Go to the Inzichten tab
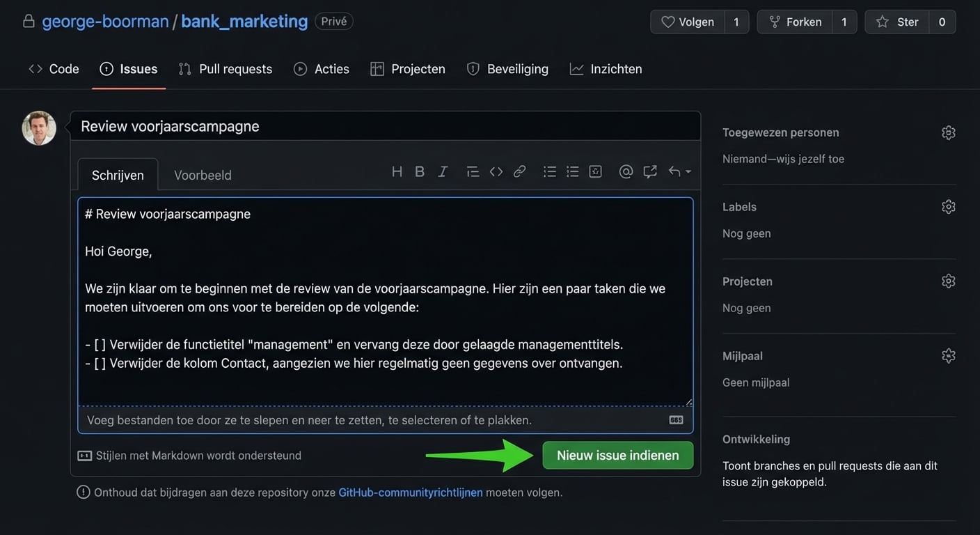This screenshot has height=535, width=980. pyautogui.click(x=606, y=69)
